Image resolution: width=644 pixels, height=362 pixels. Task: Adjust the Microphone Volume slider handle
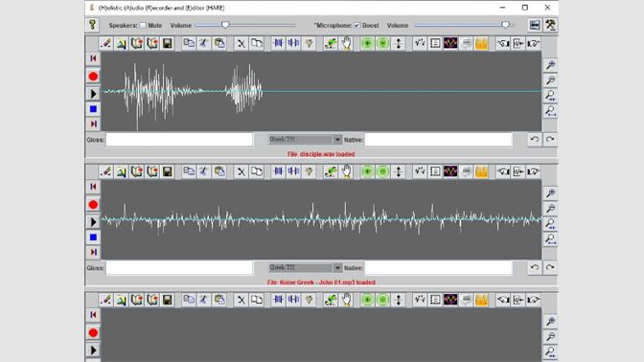[505, 25]
